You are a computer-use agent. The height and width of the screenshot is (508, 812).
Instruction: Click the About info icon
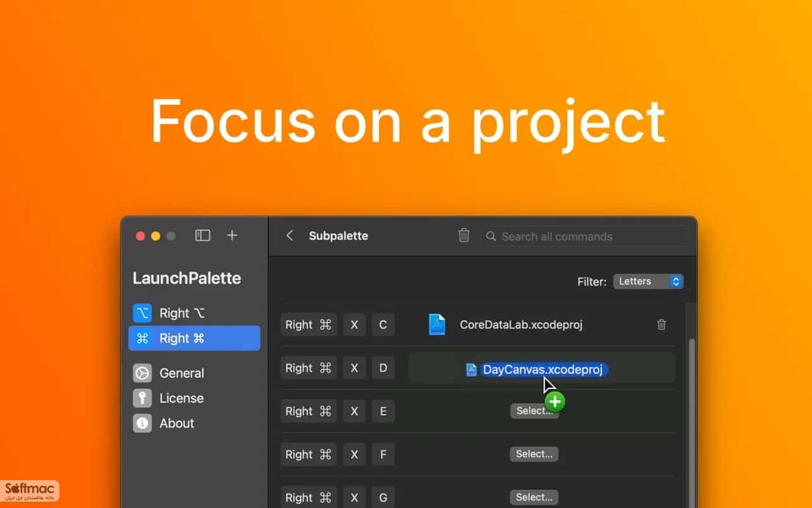click(142, 423)
